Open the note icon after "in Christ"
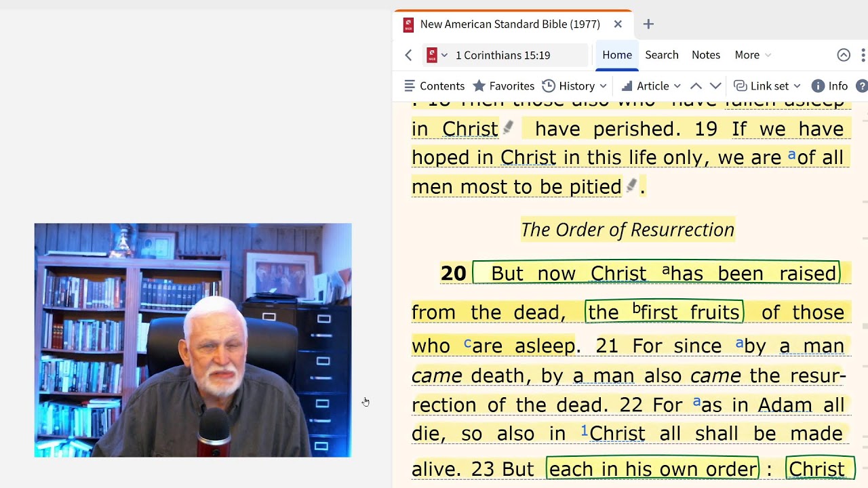868x488 pixels. tap(508, 127)
